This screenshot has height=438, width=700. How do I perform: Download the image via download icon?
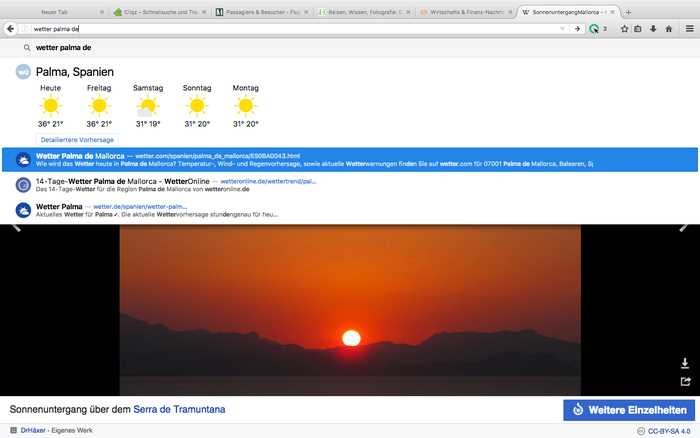tap(685, 363)
